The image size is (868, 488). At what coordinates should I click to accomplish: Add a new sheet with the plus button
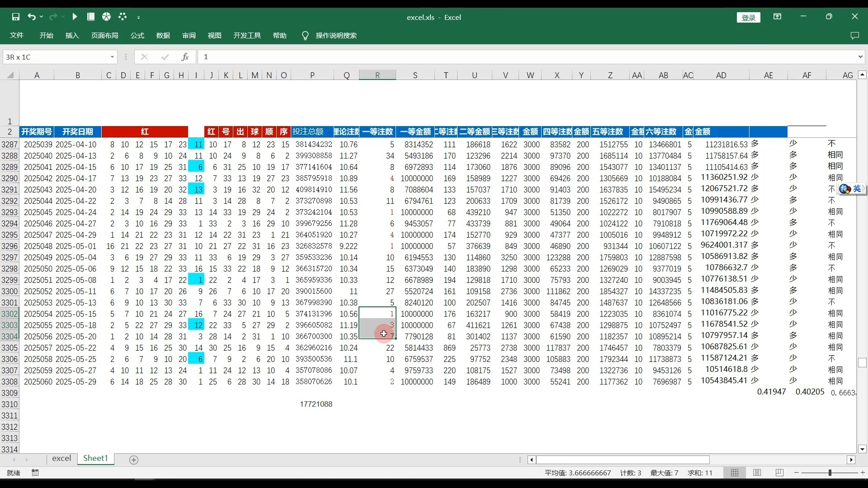pyautogui.click(x=134, y=460)
